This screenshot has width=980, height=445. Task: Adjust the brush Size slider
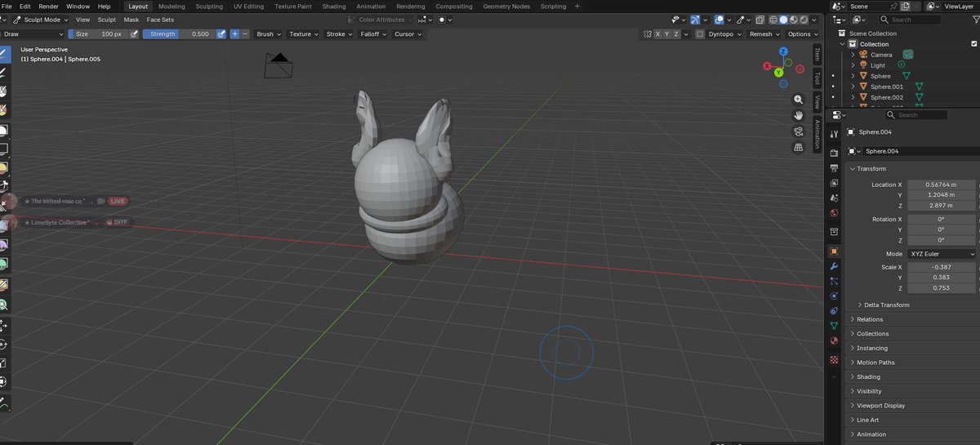click(98, 34)
